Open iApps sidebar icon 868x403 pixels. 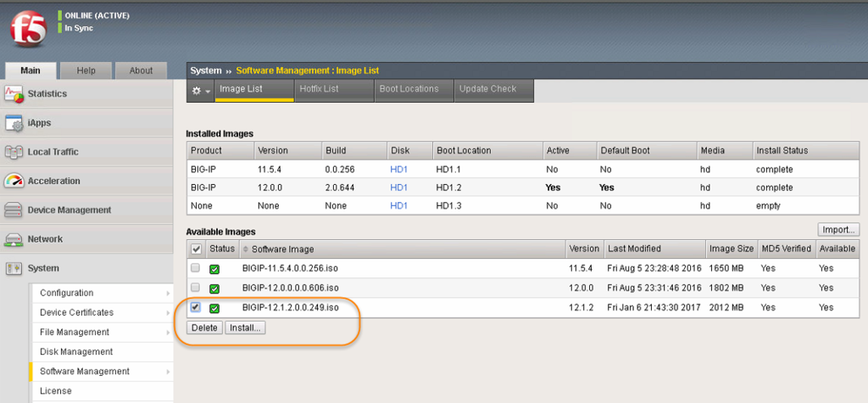point(14,123)
